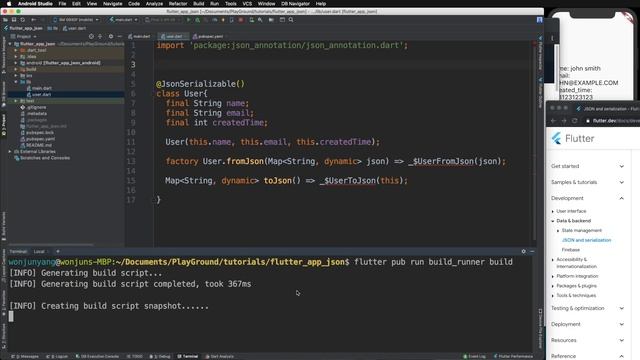Click the Debug bug icon in toolbar
This screenshot has width=640, height=360.
[x=198, y=20]
